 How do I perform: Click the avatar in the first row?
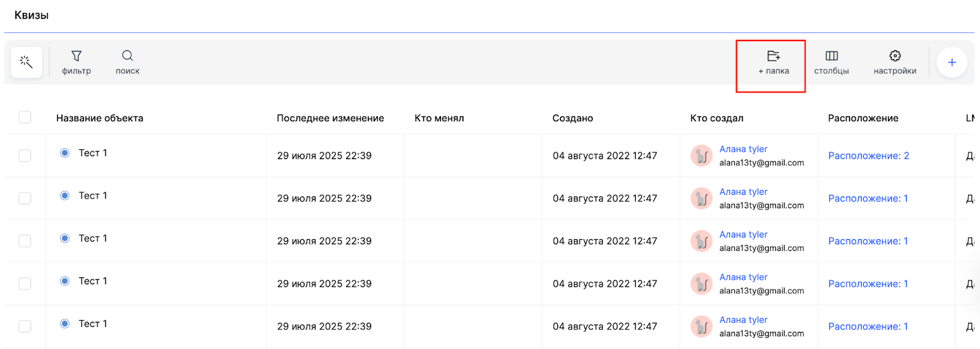(x=701, y=156)
